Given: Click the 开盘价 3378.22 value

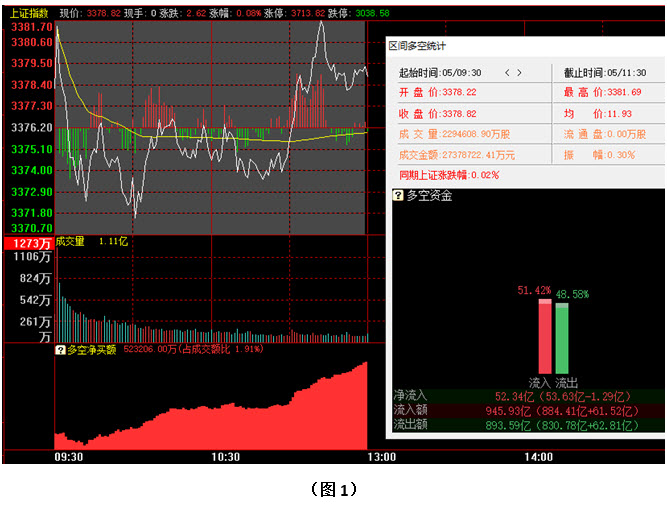Looking at the screenshot, I should click(459, 92).
